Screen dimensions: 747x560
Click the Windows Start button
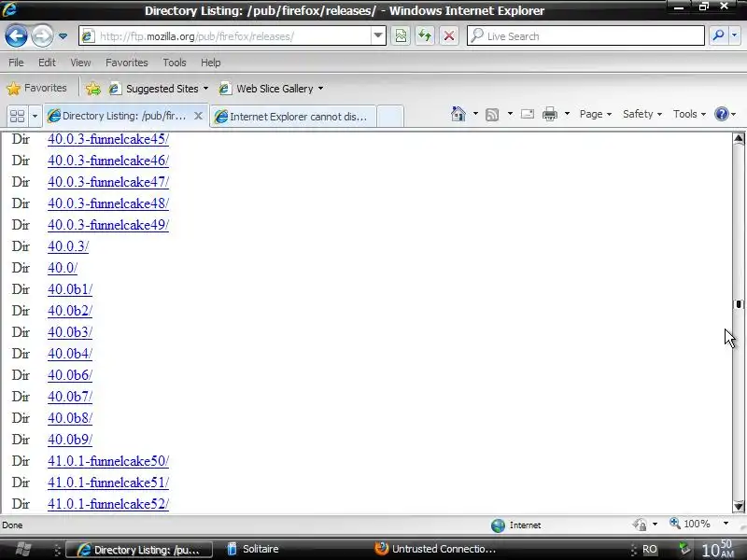22,549
